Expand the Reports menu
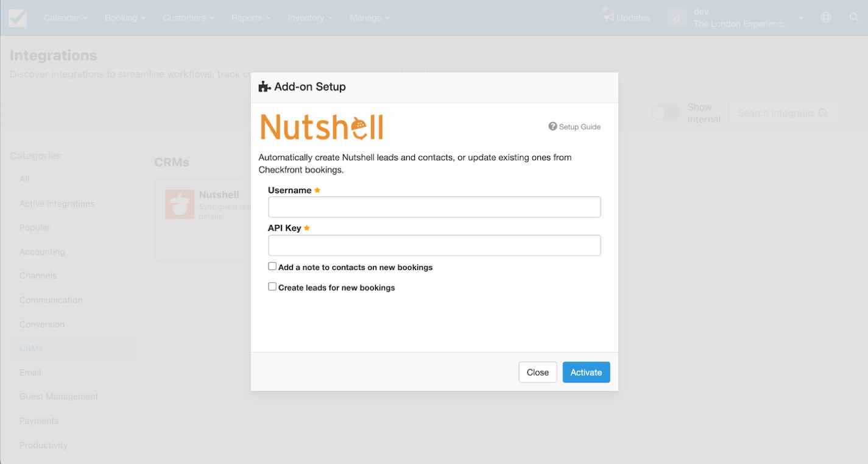The width and height of the screenshot is (868, 464). (x=251, y=18)
